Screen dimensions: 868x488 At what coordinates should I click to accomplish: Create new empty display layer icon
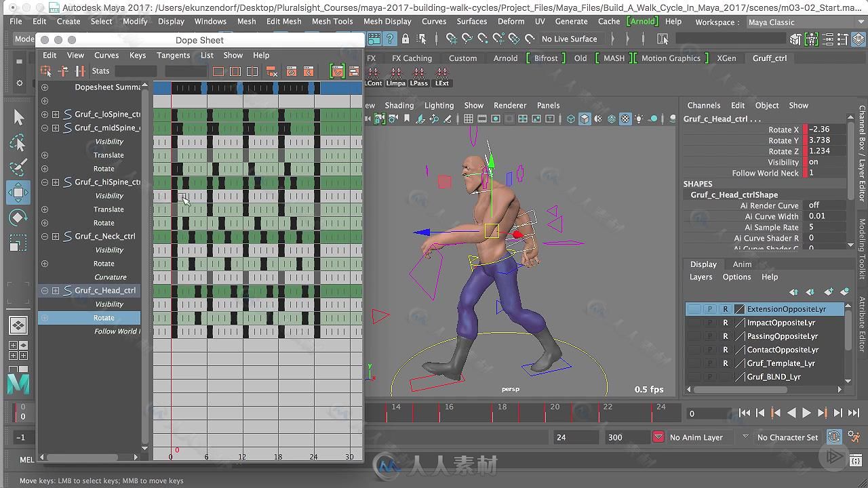click(x=828, y=291)
